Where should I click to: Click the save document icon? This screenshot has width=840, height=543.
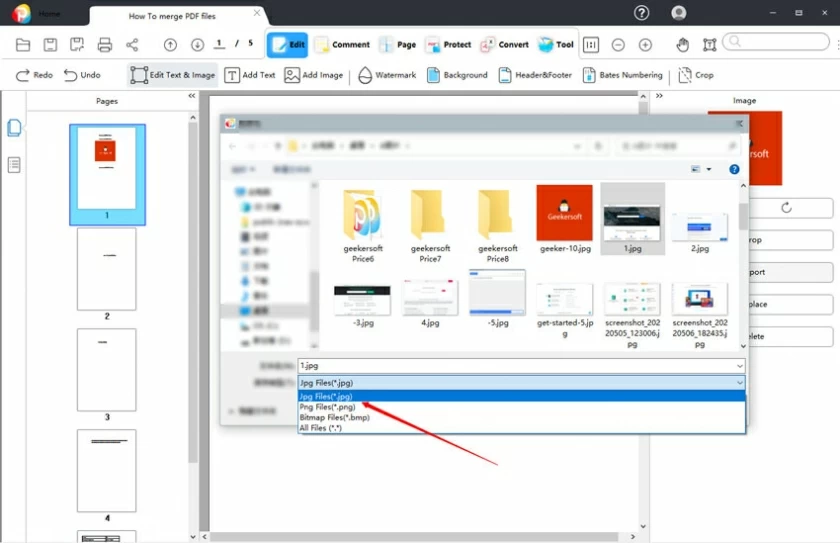coord(50,45)
